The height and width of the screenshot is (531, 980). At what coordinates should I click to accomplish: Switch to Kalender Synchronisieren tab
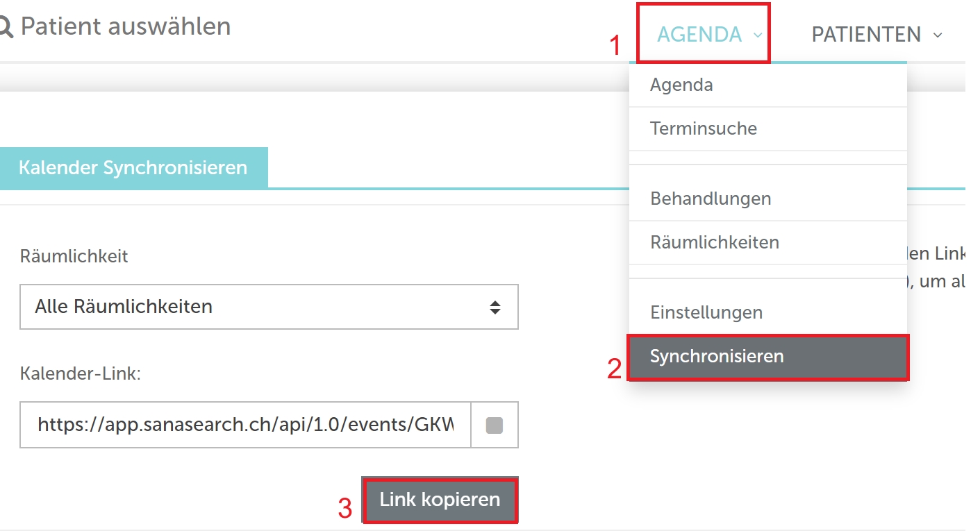(x=133, y=167)
